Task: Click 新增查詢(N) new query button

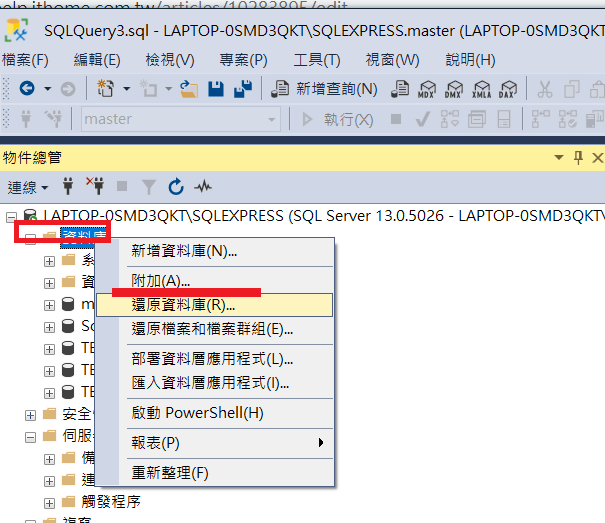Action: [x=324, y=89]
